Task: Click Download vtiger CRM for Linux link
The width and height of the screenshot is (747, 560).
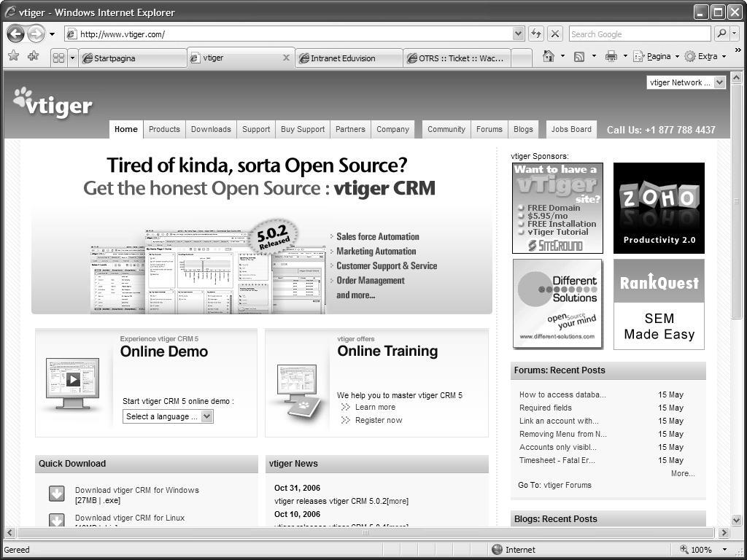Action: coord(130,518)
